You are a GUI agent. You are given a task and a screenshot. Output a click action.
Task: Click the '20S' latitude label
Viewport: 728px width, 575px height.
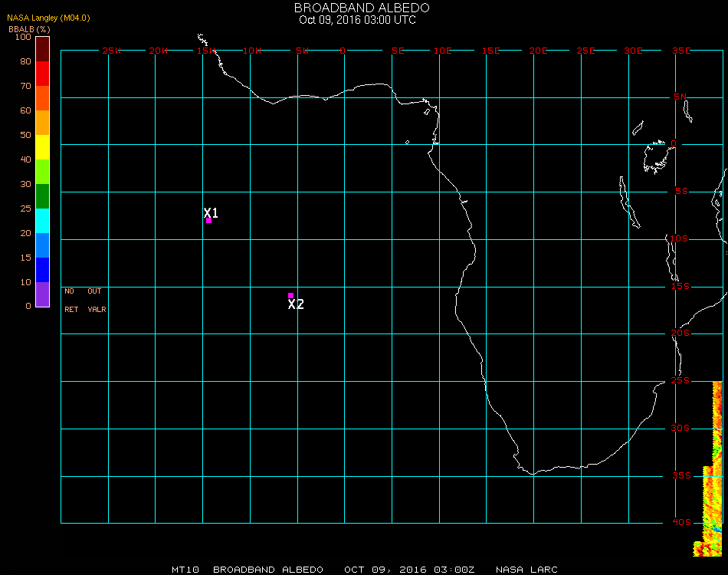tap(680, 333)
